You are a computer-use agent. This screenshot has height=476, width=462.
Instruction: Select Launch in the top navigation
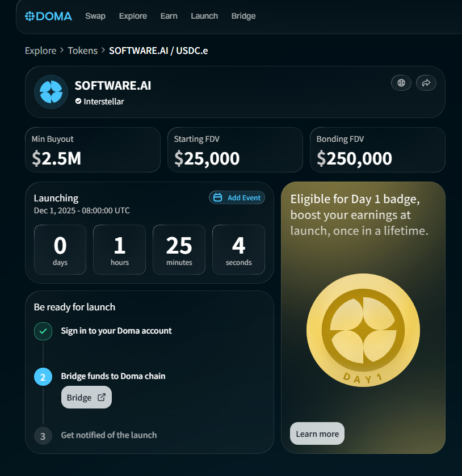[204, 16]
